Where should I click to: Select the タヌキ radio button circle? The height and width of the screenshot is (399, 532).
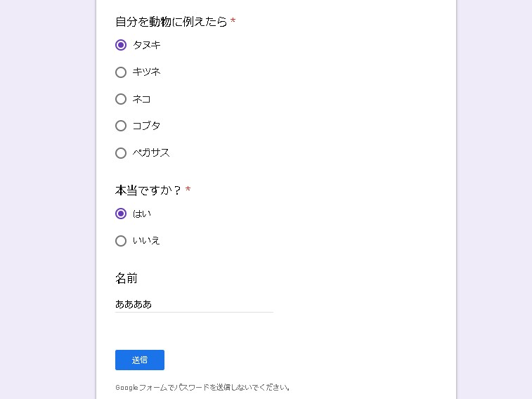click(x=121, y=45)
